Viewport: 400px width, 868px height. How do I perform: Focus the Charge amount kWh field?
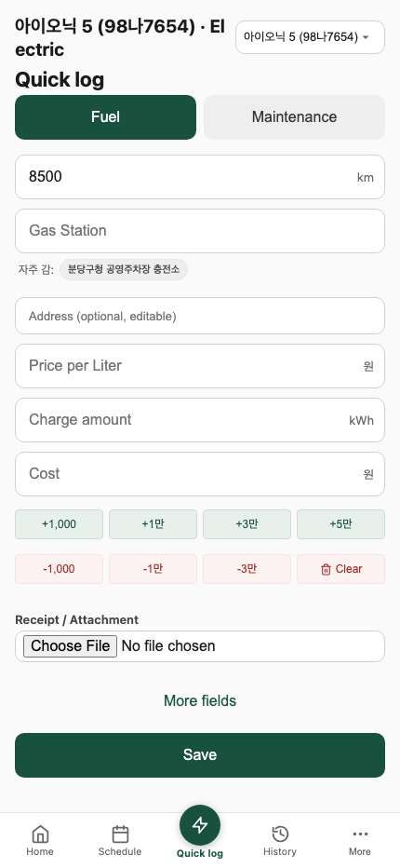[x=200, y=420]
